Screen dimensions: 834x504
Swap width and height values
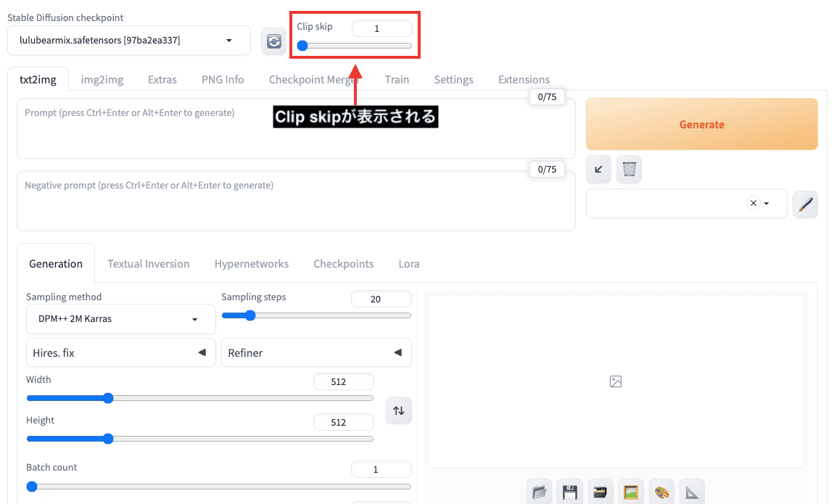(398, 410)
